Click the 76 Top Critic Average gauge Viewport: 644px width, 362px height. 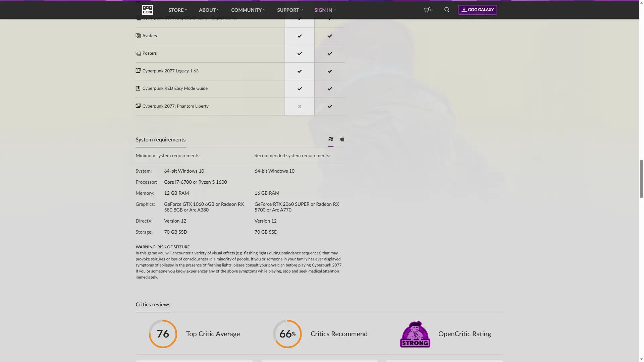point(163,334)
